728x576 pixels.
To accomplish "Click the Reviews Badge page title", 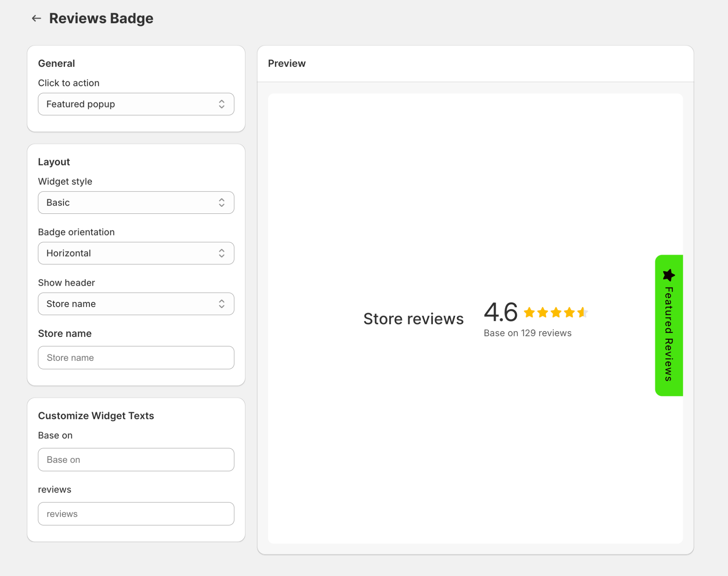I will 101,18.
